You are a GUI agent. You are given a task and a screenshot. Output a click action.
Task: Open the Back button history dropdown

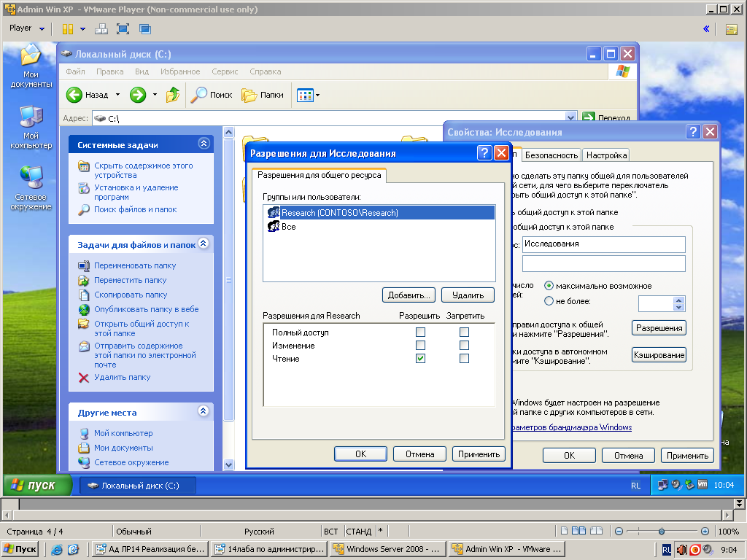pyautogui.click(x=117, y=95)
